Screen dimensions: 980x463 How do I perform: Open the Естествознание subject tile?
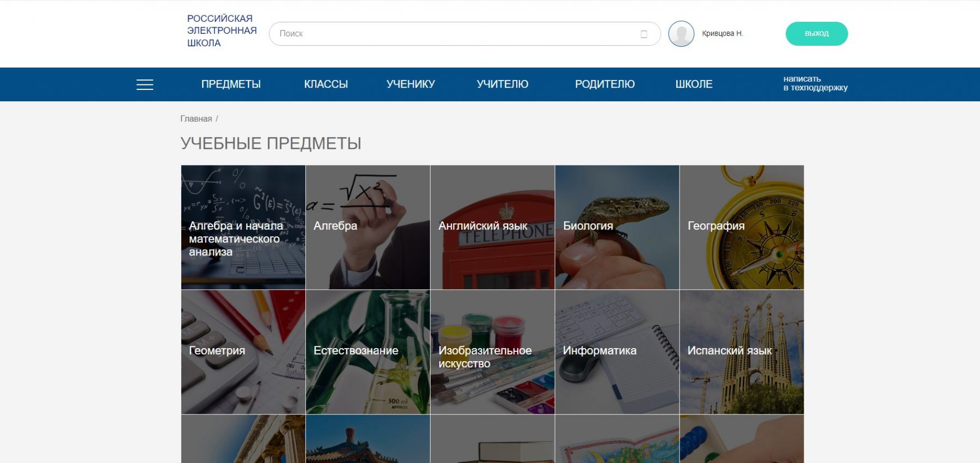[x=368, y=352]
